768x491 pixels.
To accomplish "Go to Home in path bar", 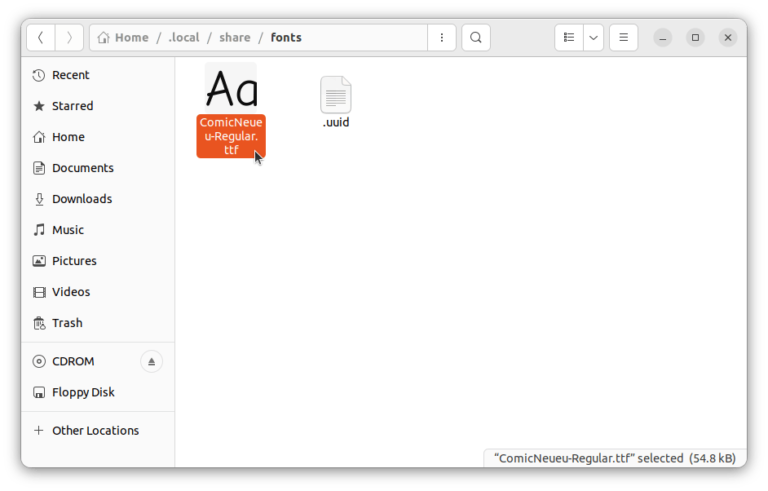I will [122, 38].
